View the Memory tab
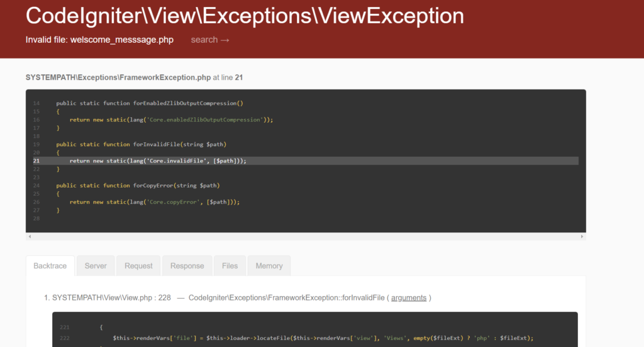Viewport: 644px width, 347px height. click(x=269, y=266)
